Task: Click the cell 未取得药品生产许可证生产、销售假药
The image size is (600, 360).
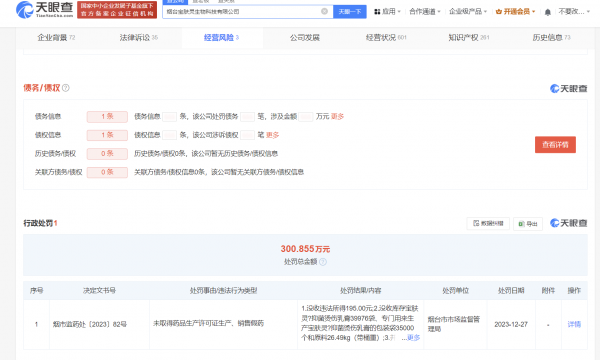Action: (x=209, y=323)
